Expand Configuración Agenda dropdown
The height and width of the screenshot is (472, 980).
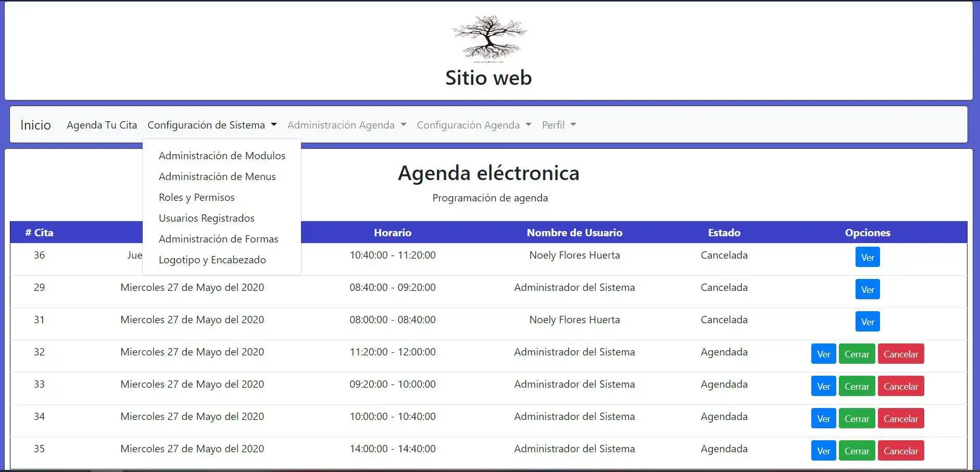click(x=474, y=125)
